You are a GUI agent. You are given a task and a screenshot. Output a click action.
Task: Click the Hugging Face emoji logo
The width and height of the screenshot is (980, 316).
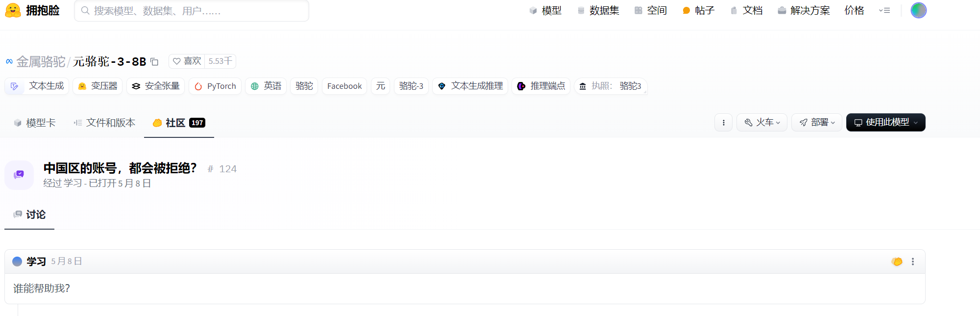click(x=13, y=10)
